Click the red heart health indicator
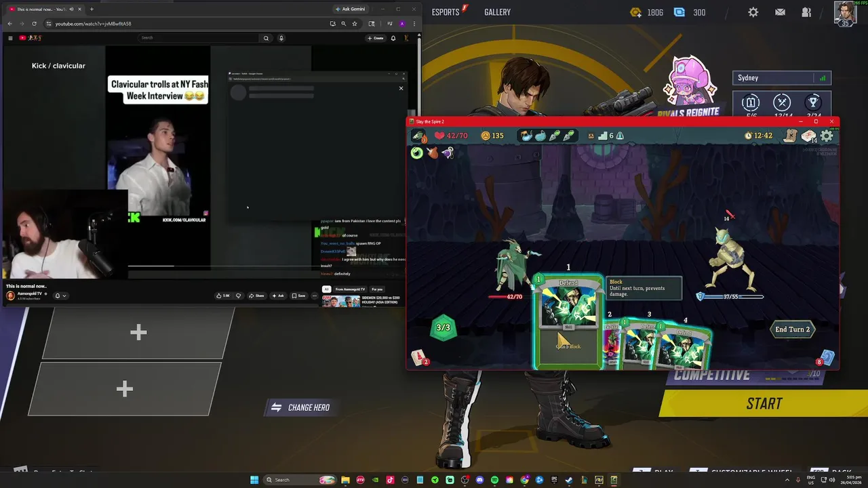This screenshot has height=488, width=868. [x=439, y=136]
